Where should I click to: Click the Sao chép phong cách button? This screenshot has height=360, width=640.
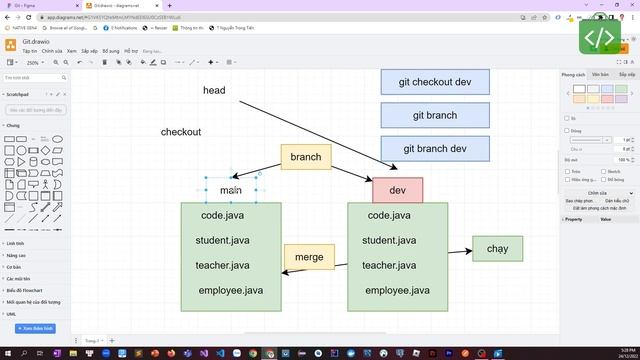pyautogui.click(x=579, y=201)
